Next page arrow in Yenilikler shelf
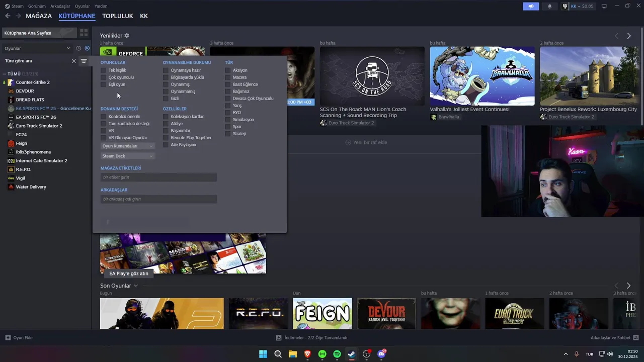Screen dimensions: 644x362 (x=629, y=36)
